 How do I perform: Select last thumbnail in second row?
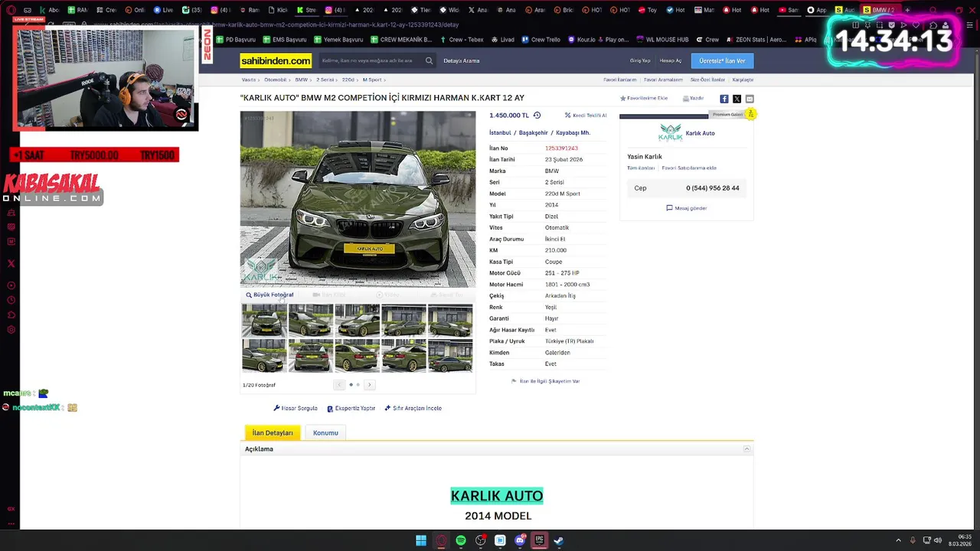450,356
